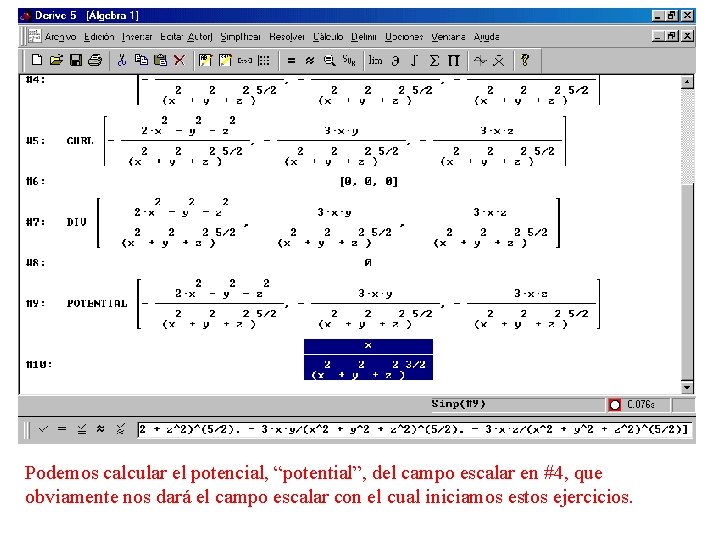Open the Simplificar menu
Screen dimensions: 720x540
[240, 37]
